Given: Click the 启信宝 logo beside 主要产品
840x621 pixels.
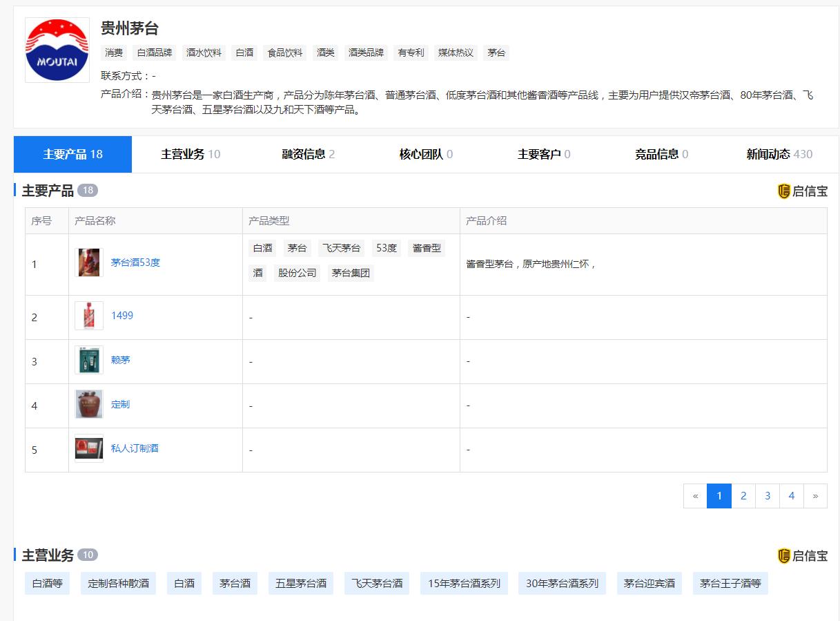Looking at the screenshot, I should [802, 191].
